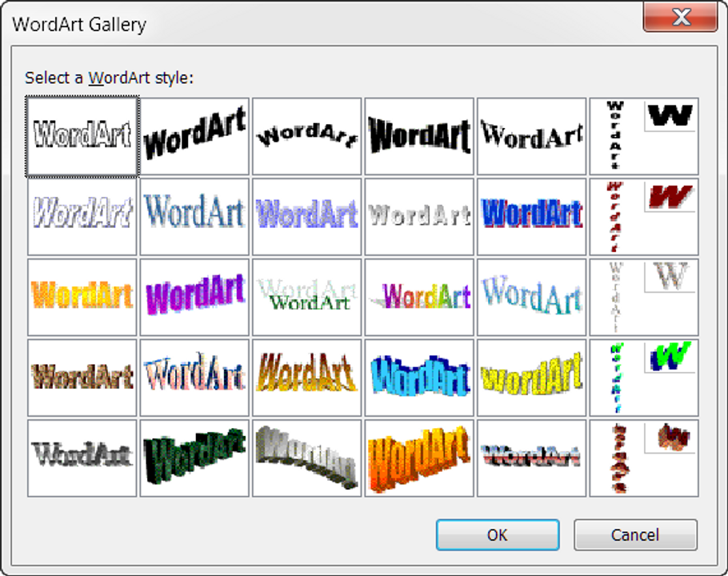728x576 pixels.
Task: Pick the wavy black WordArt style in top row
Action: 306,135
